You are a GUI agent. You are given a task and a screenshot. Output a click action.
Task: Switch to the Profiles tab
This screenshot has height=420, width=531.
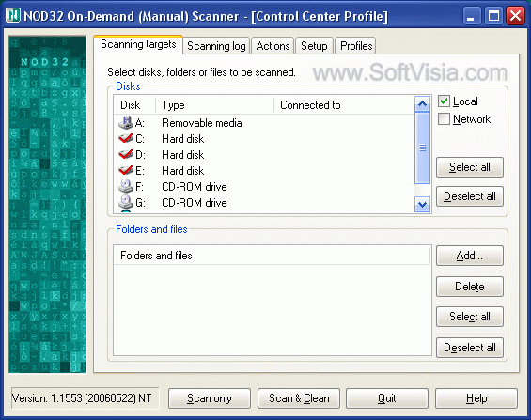356,46
